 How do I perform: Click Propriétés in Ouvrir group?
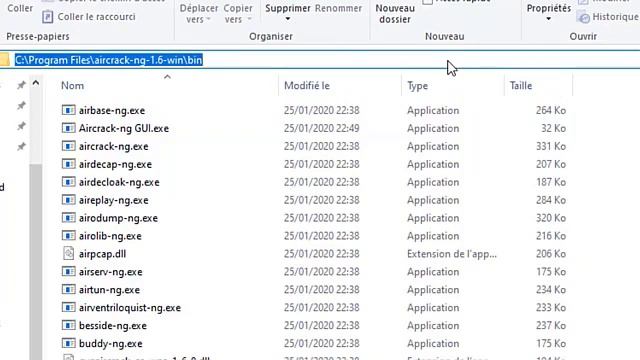pyautogui.click(x=549, y=8)
